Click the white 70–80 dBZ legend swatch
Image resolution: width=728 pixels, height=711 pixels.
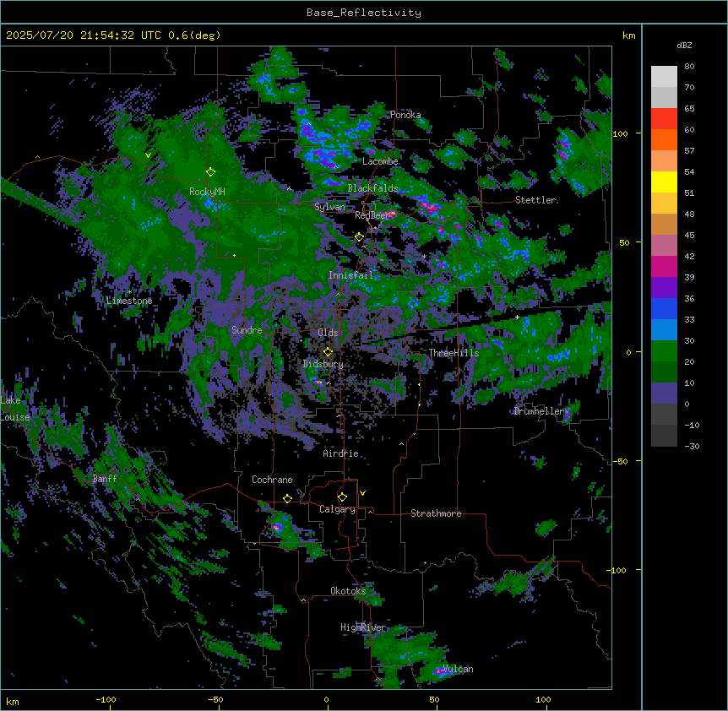pos(664,77)
